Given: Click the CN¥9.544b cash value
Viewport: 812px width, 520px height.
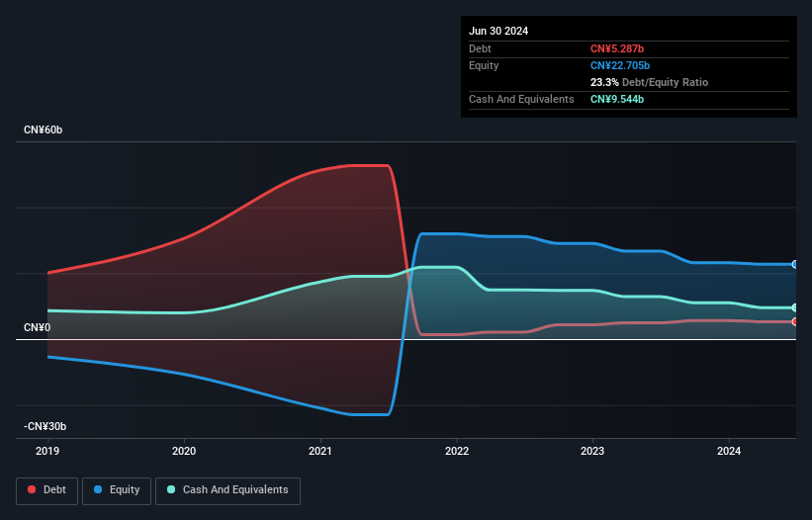Looking at the screenshot, I should [x=617, y=99].
